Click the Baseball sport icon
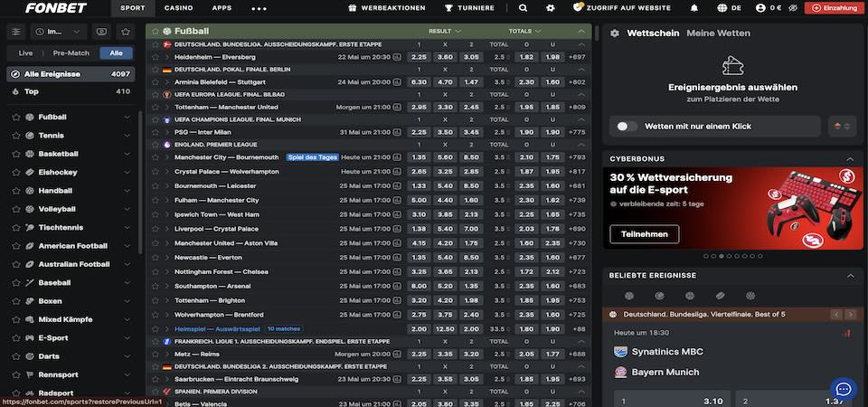Screen dimensions: 868x407 [30, 282]
